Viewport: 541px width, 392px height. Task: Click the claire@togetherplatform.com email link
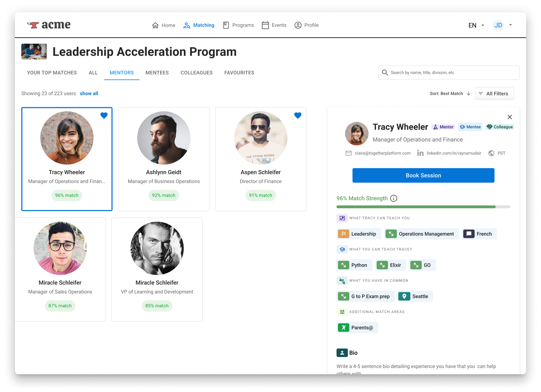click(383, 153)
